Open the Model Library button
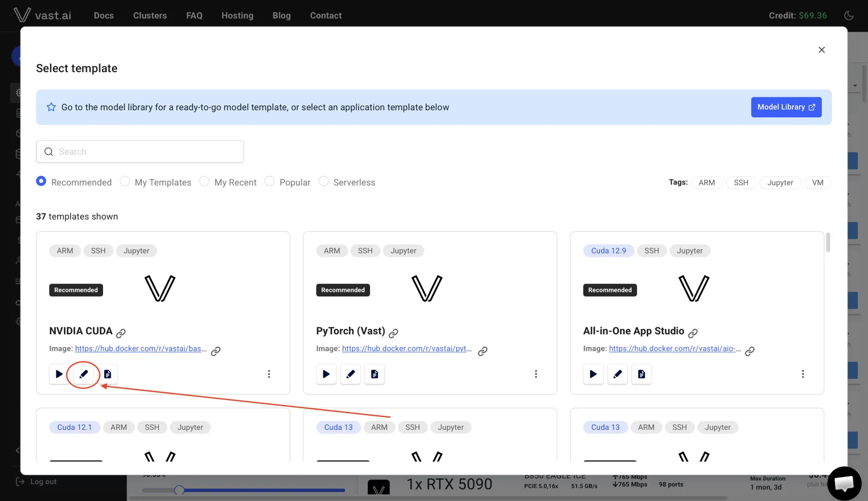Screen dimensions: 868x501 786,107
